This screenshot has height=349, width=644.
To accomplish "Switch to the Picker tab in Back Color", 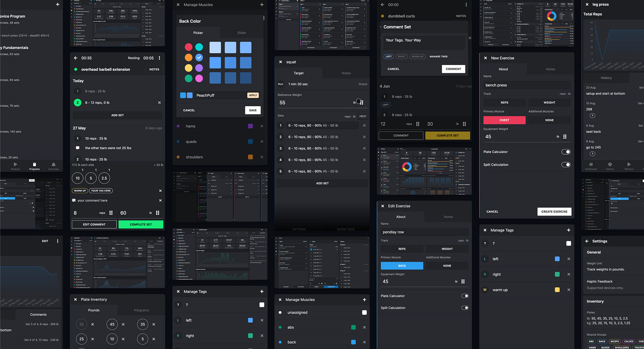I will pyautogui.click(x=198, y=33).
